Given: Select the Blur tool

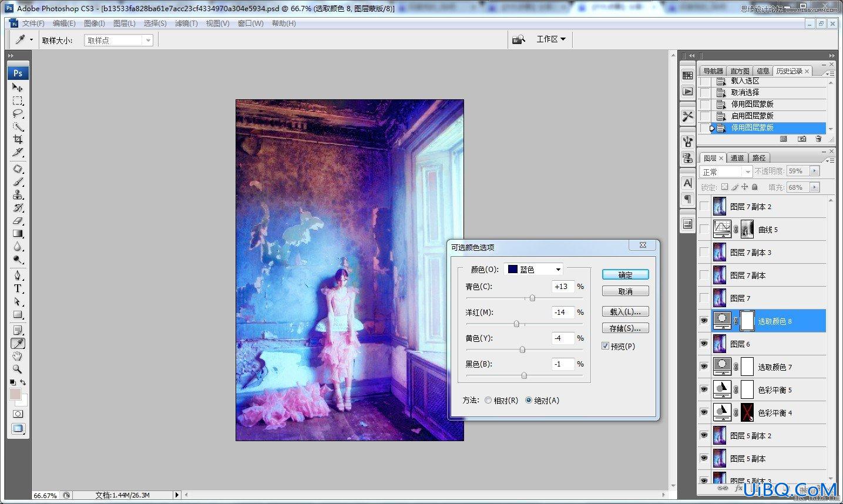Looking at the screenshot, I should (x=18, y=247).
